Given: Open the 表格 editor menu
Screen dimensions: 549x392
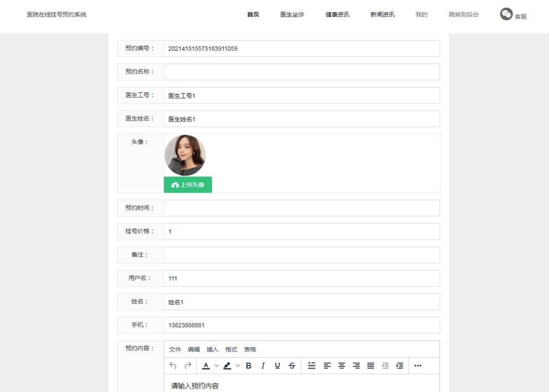Looking at the screenshot, I should (250, 349).
